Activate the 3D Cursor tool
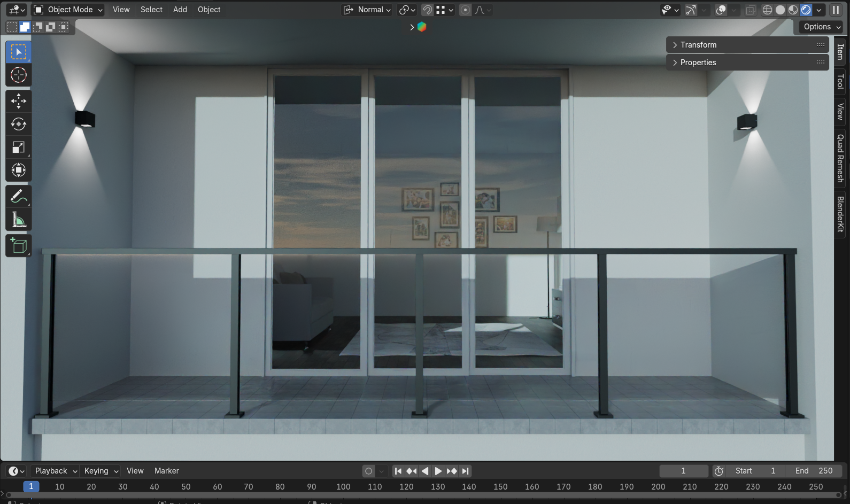 click(19, 75)
